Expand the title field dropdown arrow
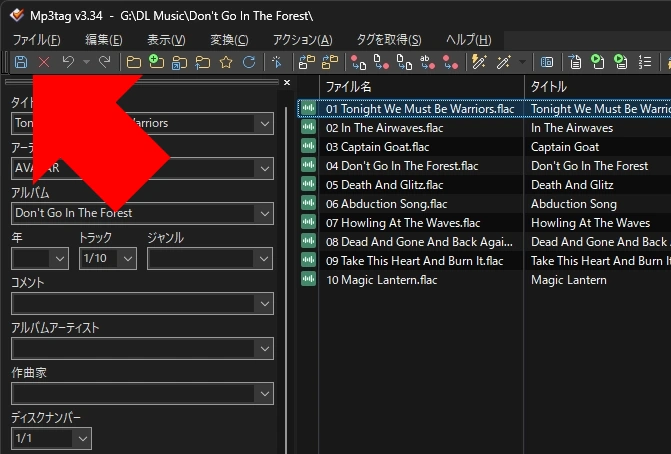The width and height of the screenshot is (671, 454). [x=264, y=124]
